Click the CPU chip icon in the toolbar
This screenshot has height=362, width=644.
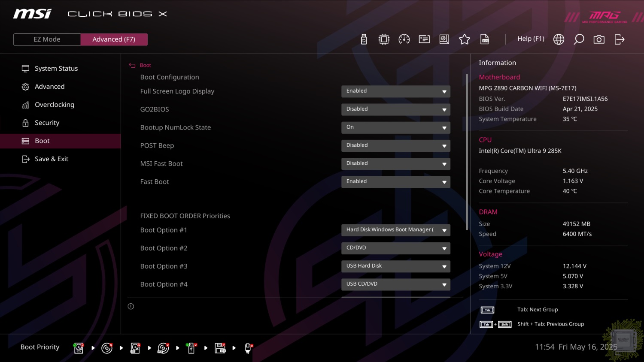tap(384, 39)
